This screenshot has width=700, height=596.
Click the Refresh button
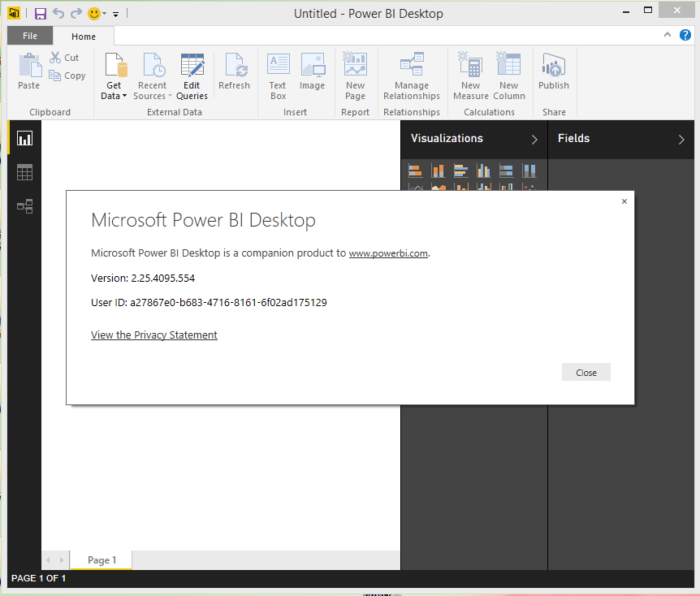click(234, 71)
